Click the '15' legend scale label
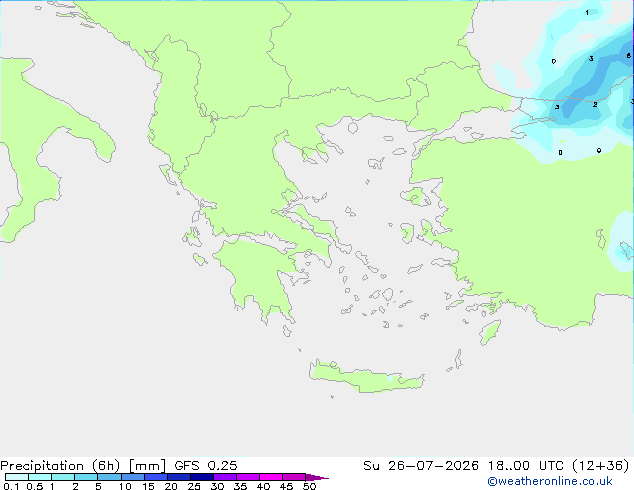Screen dimensions: 634x490 (x=148, y=486)
